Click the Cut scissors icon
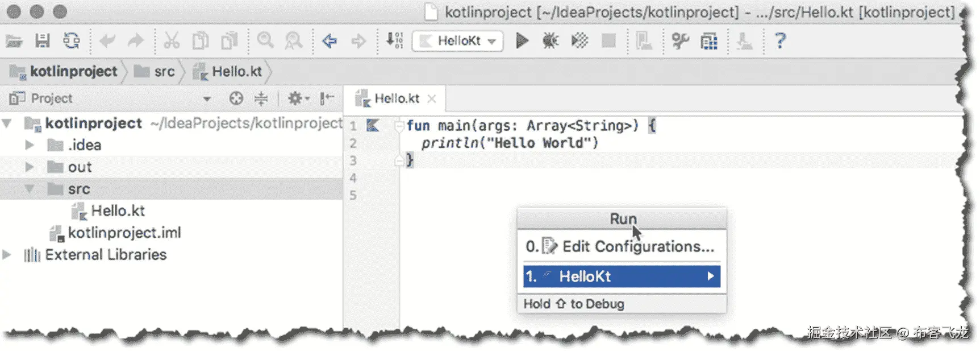The width and height of the screenshot is (980, 351). 171,41
